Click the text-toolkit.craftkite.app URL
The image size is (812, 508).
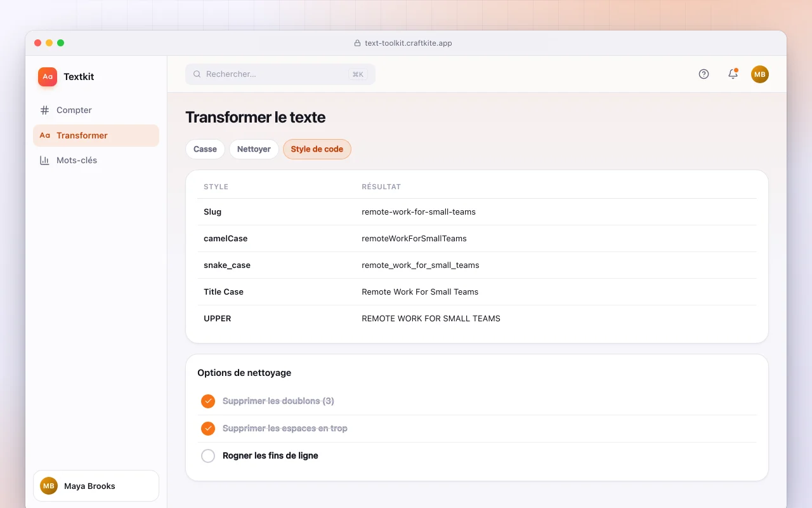pyautogui.click(x=409, y=43)
